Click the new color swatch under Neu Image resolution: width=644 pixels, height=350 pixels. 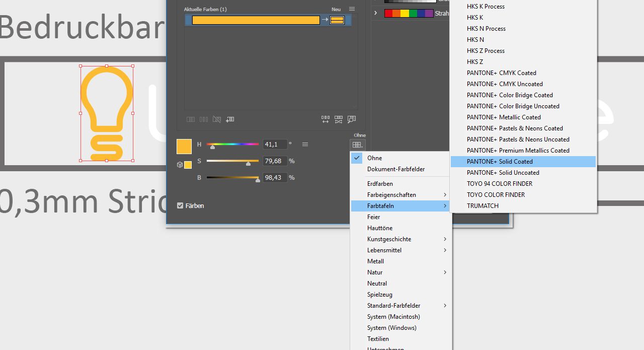(x=337, y=20)
